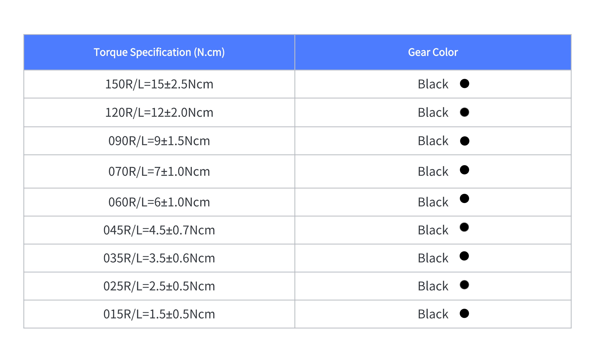
Task: Click the Torque Specification (N.cm) header
Action: 159,52
